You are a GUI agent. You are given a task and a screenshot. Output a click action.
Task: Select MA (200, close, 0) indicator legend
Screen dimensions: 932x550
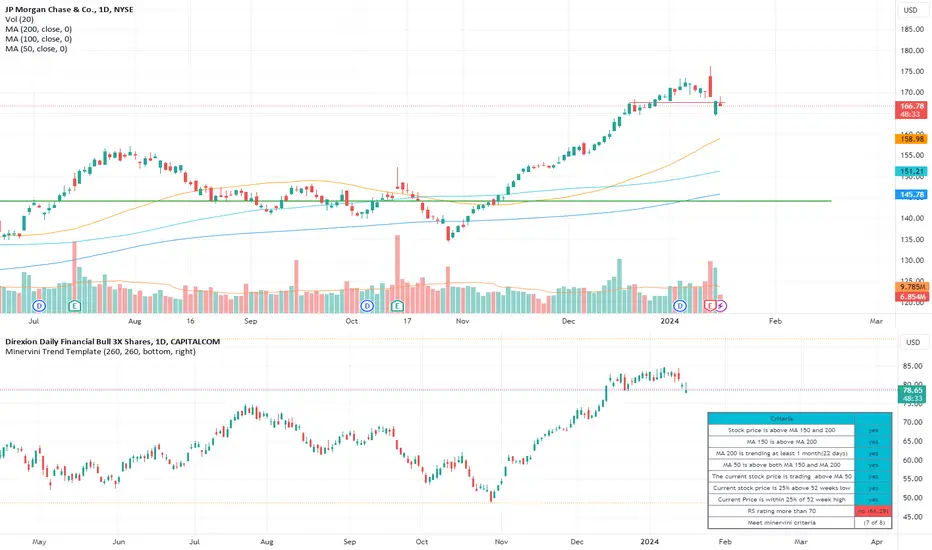(39, 29)
